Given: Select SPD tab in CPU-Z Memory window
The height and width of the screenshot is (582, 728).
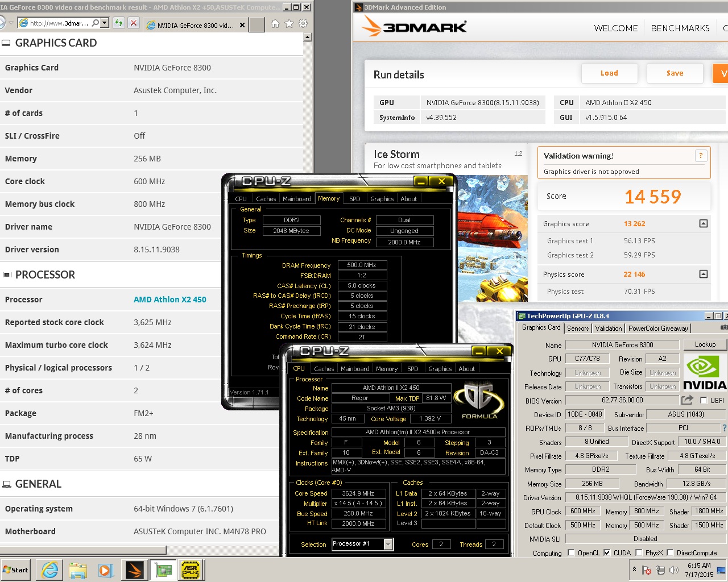Looking at the screenshot, I should click(x=354, y=199).
